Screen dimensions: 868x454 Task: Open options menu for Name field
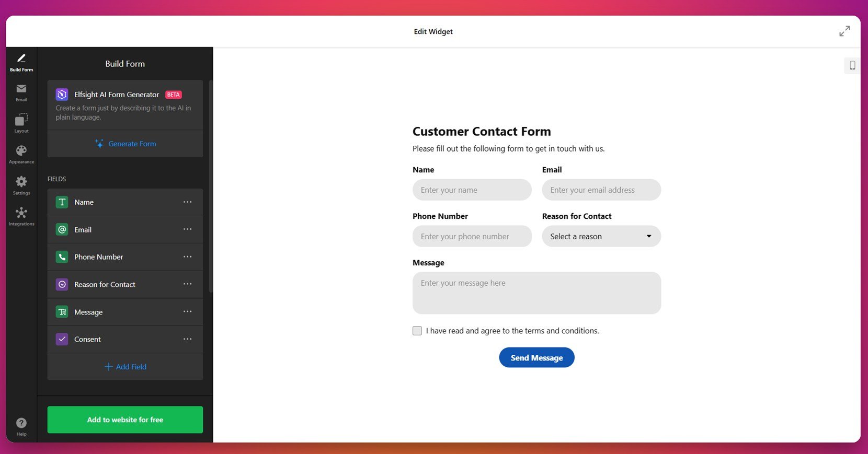click(188, 202)
